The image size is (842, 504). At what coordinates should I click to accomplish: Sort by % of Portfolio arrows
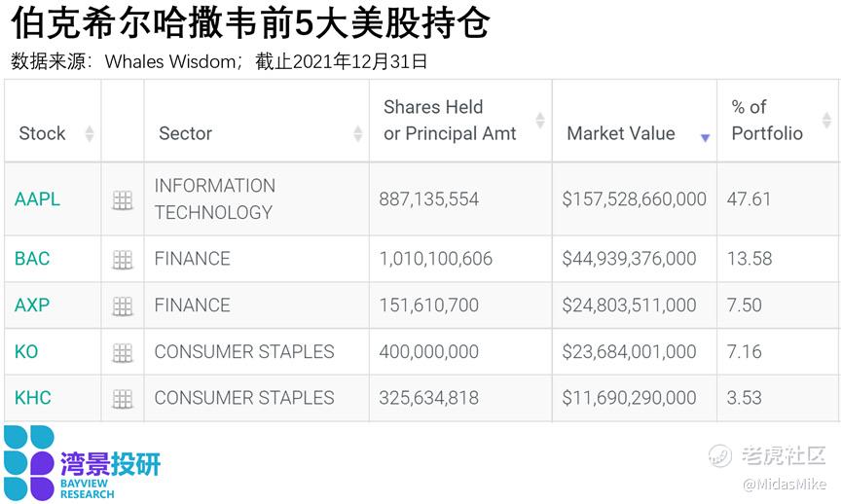[827, 121]
